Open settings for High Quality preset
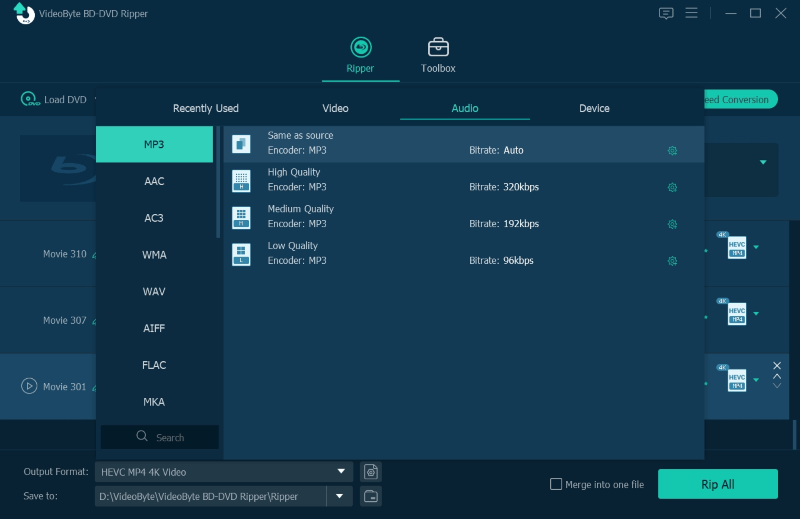Image resolution: width=800 pixels, height=519 pixels. 672,187
